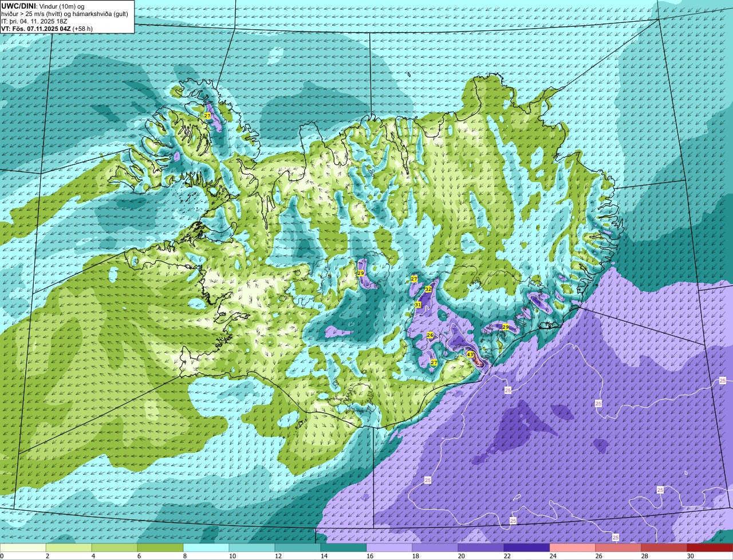Pick the legend swatch between 12 and 14
This screenshot has height=560, width=733.
click(298, 548)
